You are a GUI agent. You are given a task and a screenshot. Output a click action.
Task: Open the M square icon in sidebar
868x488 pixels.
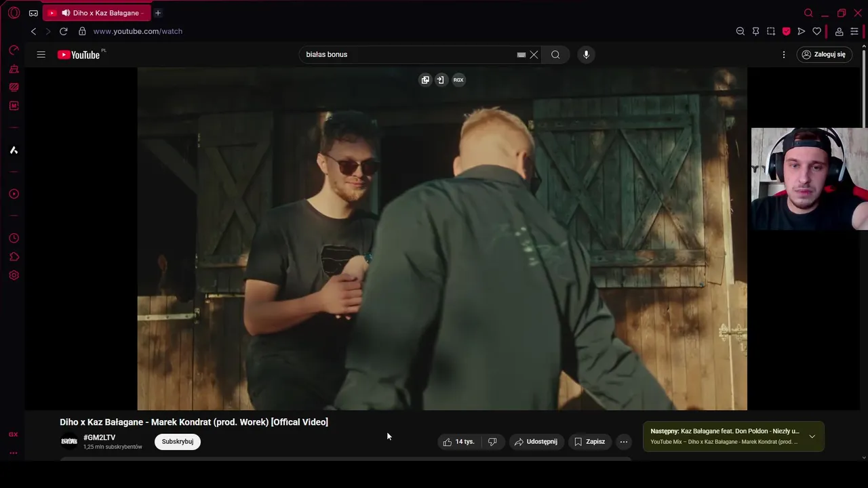(14, 106)
